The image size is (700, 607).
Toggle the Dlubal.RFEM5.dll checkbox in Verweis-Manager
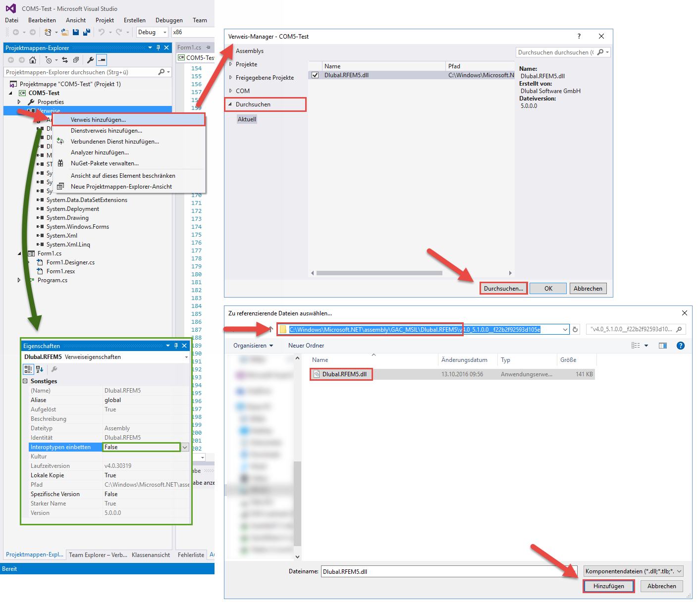pyautogui.click(x=315, y=75)
